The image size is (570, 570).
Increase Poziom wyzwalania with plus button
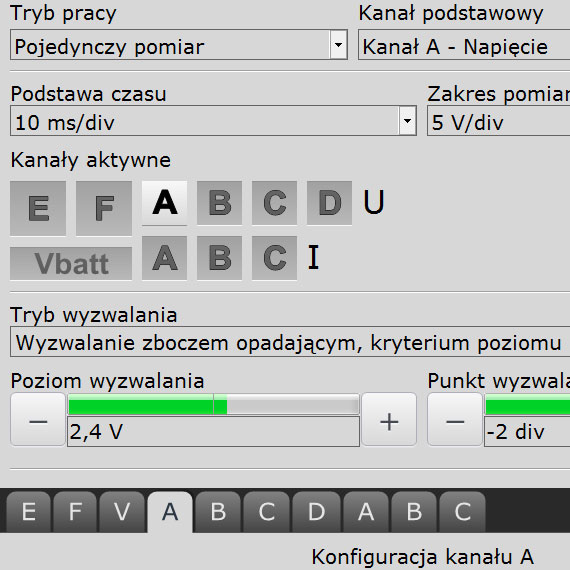[389, 419]
